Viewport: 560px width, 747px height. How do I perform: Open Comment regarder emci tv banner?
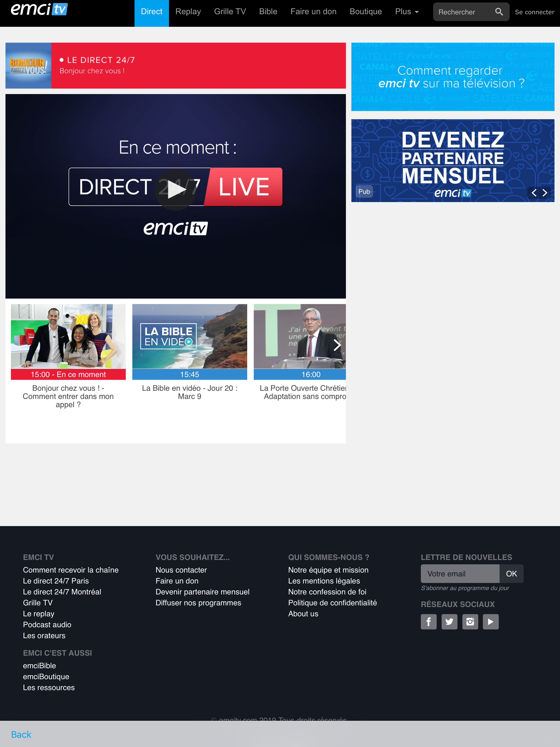pos(453,77)
